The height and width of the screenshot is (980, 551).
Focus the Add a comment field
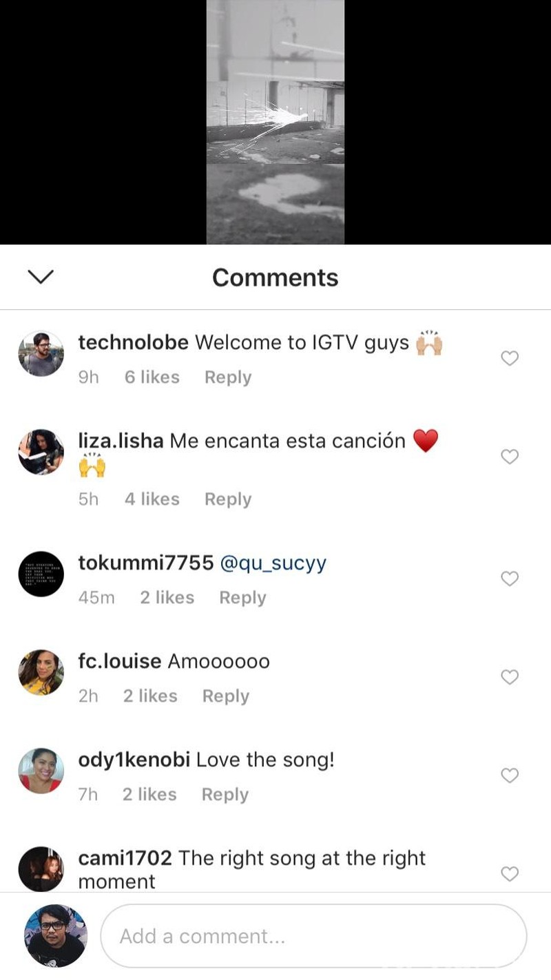pyautogui.click(x=313, y=936)
